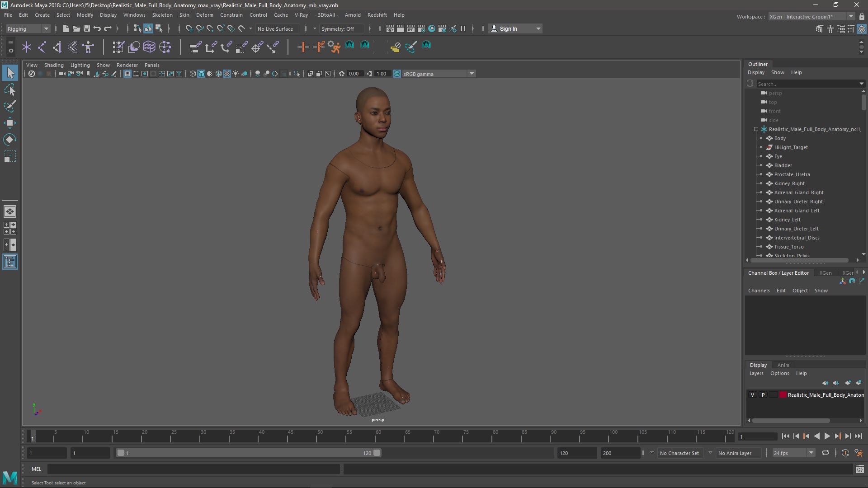The width and height of the screenshot is (868, 488).
Task: Click the Outliner search field
Action: pos(807,84)
